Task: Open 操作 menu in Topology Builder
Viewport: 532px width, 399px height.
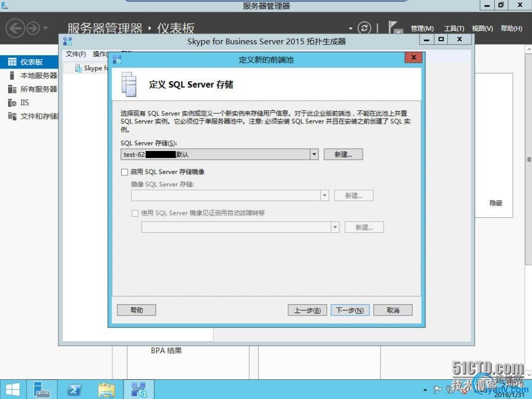Action: 100,54
